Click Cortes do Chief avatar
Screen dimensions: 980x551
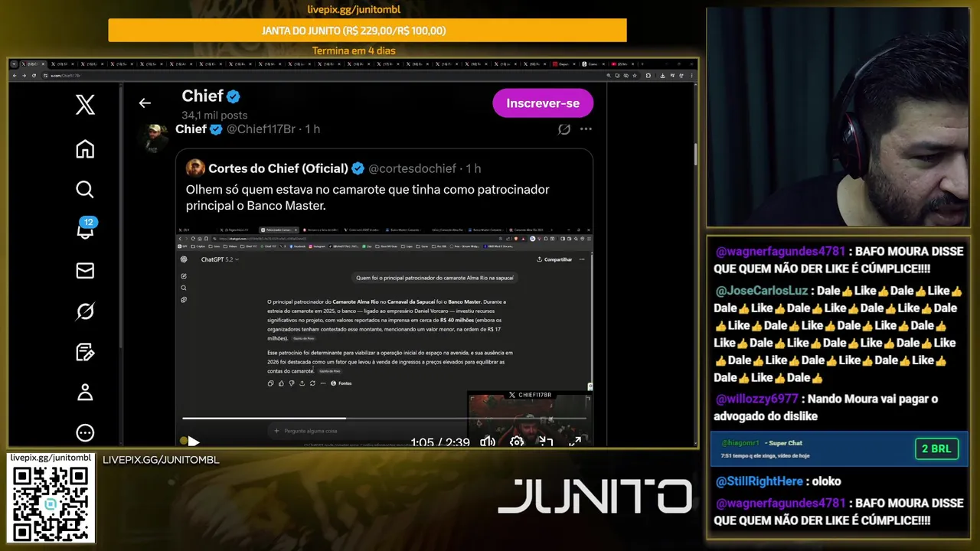tap(195, 168)
